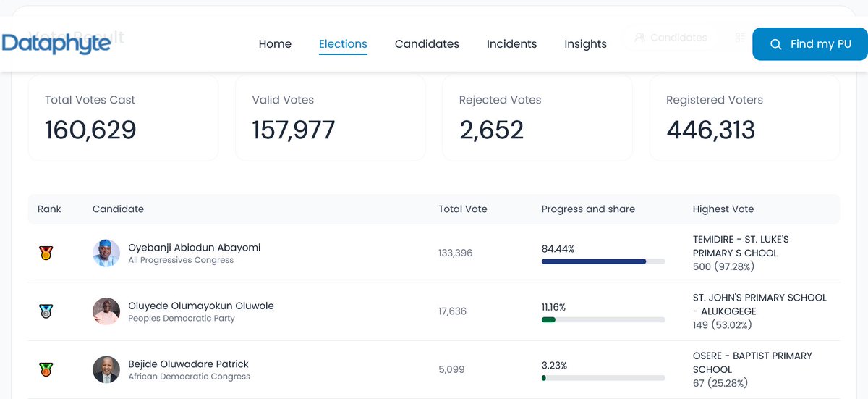This screenshot has width=868, height=399.
Task: Open Oyebanji Abiodun Abayomi's profile photo
Action: tap(106, 253)
